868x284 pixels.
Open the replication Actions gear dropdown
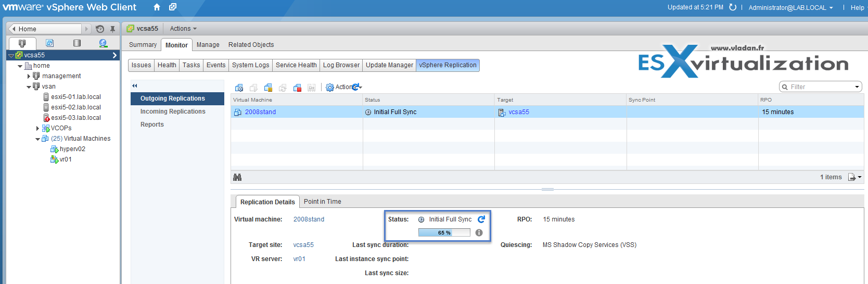click(x=344, y=87)
